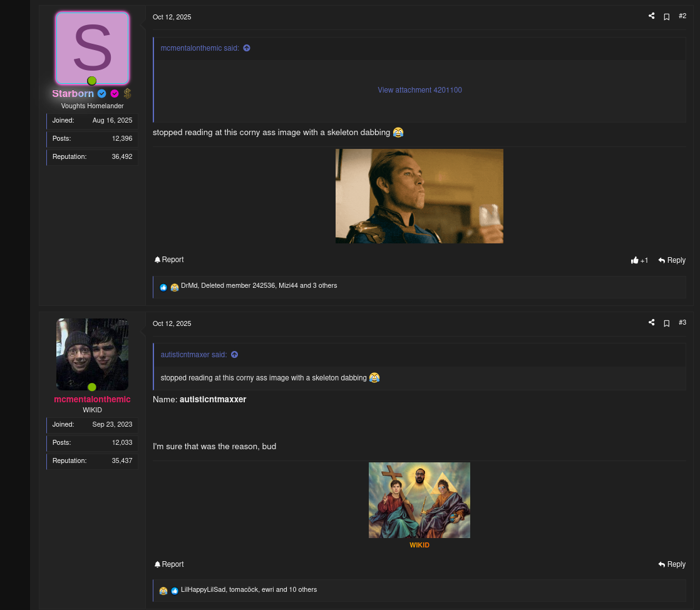This screenshot has width=700, height=610.
Task: Click Starborn's Posts count 12,396
Action: pyautogui.click(x=122, y=139)
